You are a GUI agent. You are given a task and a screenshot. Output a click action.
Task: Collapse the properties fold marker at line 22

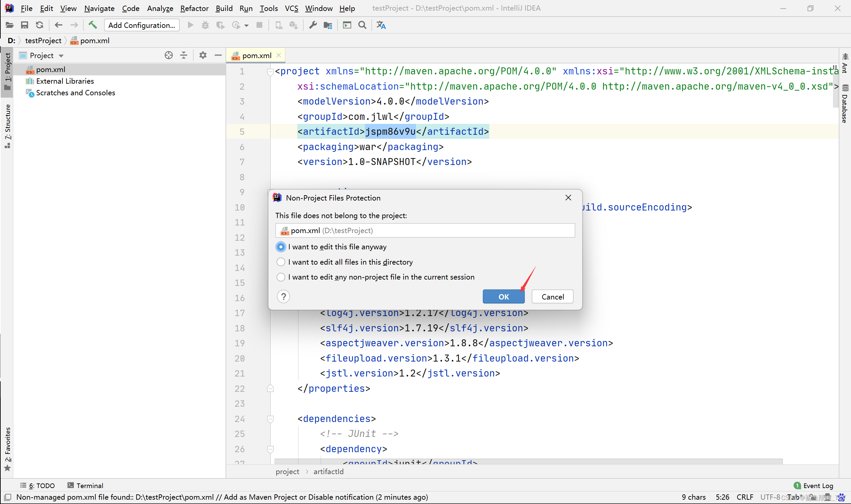270,388
